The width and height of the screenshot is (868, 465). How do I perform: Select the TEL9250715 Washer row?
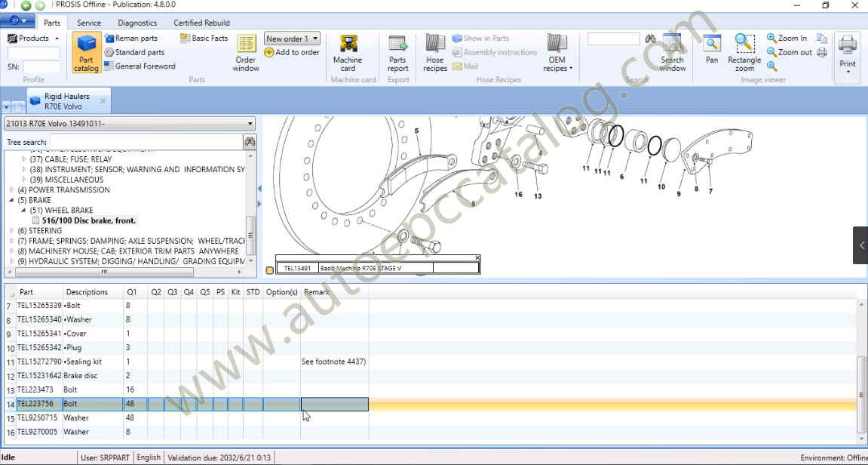187,418
